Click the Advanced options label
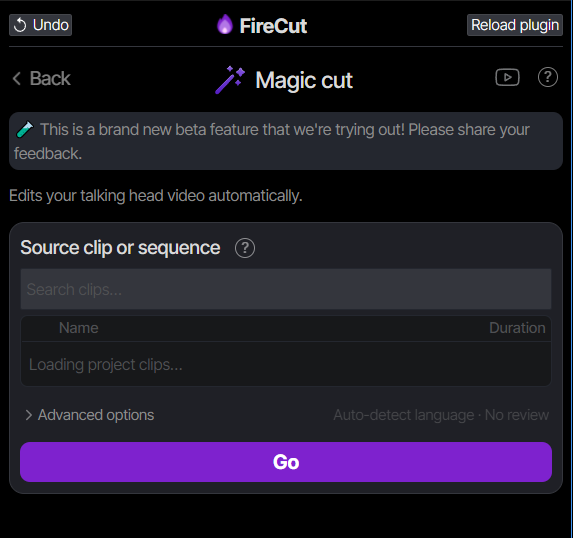This screenshot has width=573, height=538. tap(96, 415)
